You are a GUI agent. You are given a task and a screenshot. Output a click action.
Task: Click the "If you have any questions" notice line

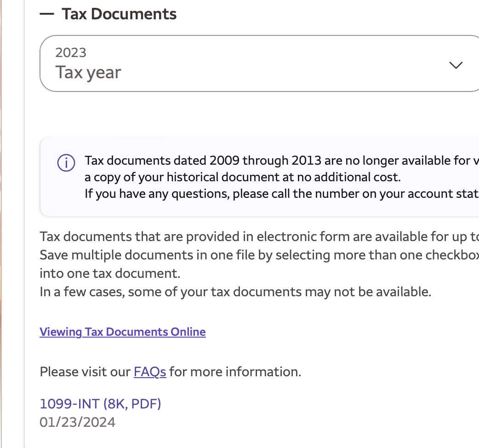click(280, 194)
